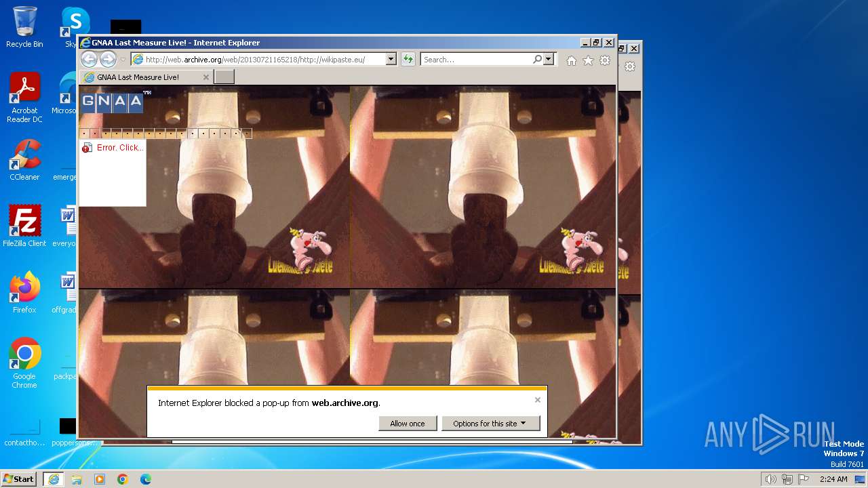The width and height of the screenshot is (868, 488).
Task: Dismiss the pop-up blocked notification bar
Action: click(x=538, y=400)
